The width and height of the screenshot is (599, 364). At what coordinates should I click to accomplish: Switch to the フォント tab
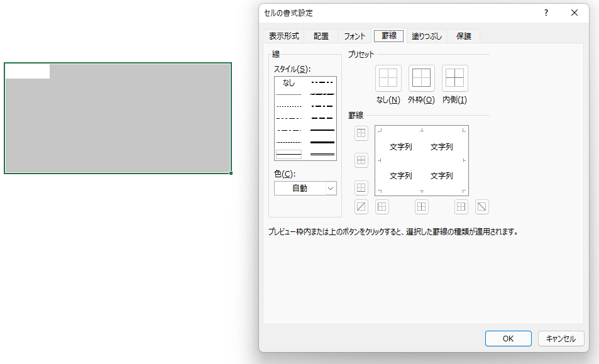[354, 36]
